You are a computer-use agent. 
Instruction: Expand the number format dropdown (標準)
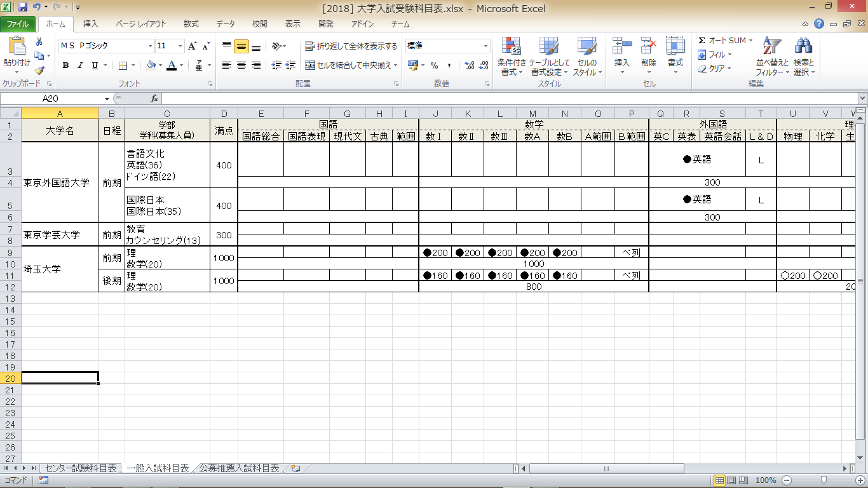point(486,46)
